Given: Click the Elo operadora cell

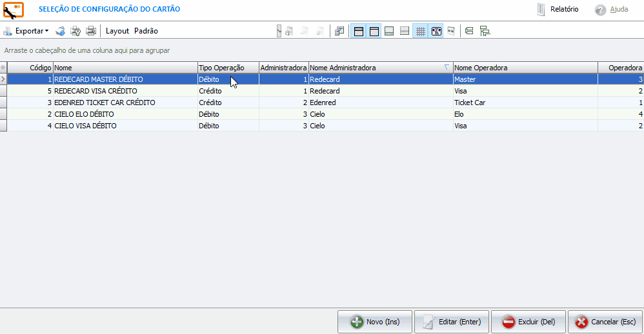Looking at the screenshot, I should tap(525, 114).
